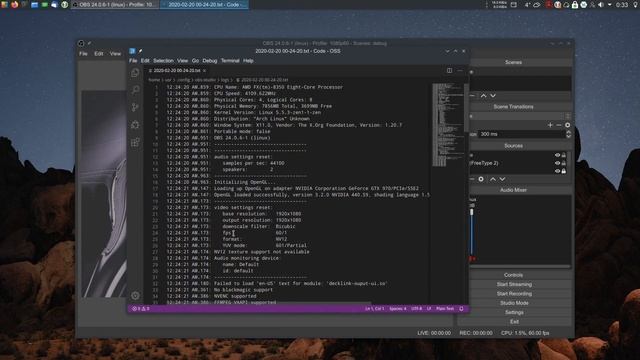The height and width of the screenshot is (360, 640).
Task: Toggle lock on the third source row
Action: [x=564, y=171]
